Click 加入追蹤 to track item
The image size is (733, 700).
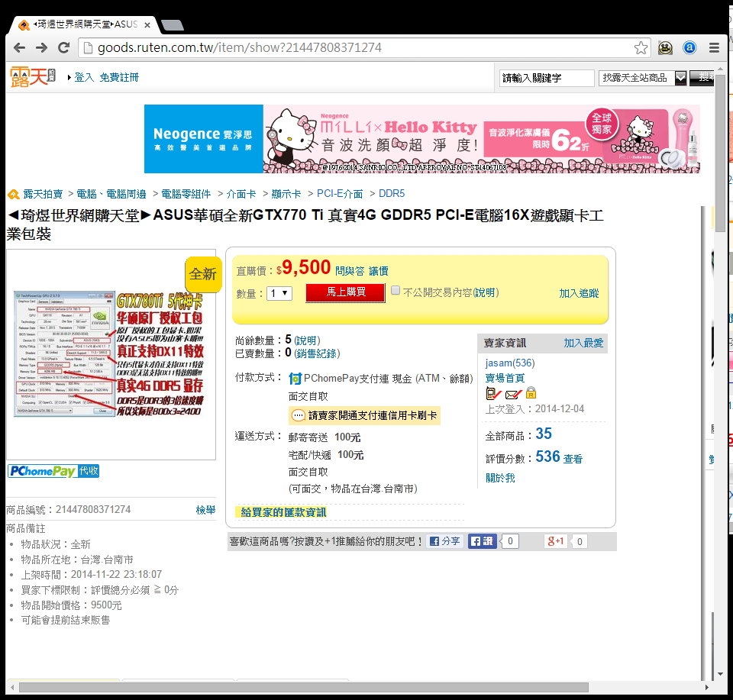click(579, 293)
